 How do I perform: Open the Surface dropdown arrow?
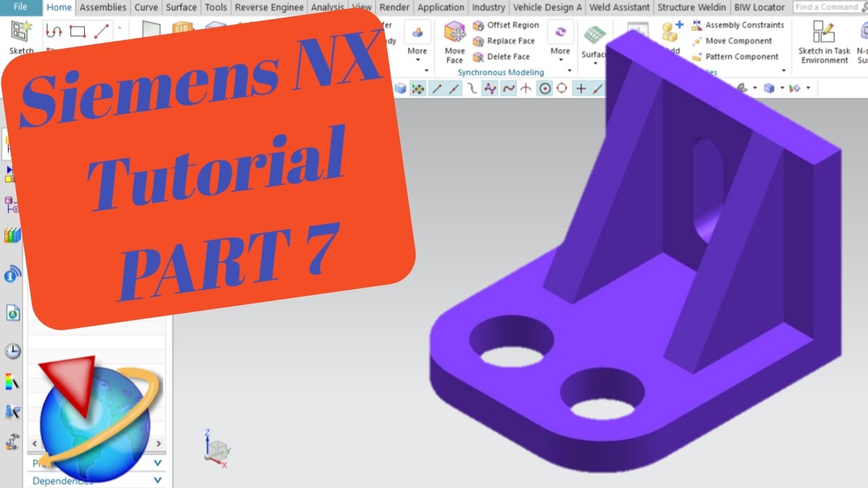coord(595,63)
